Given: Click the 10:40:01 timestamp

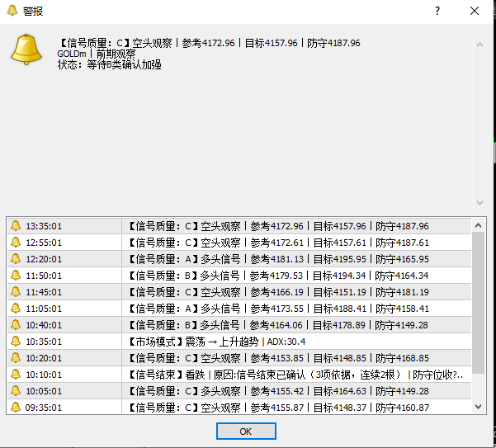Looking at the screenshot, I should tap(44, 325).
